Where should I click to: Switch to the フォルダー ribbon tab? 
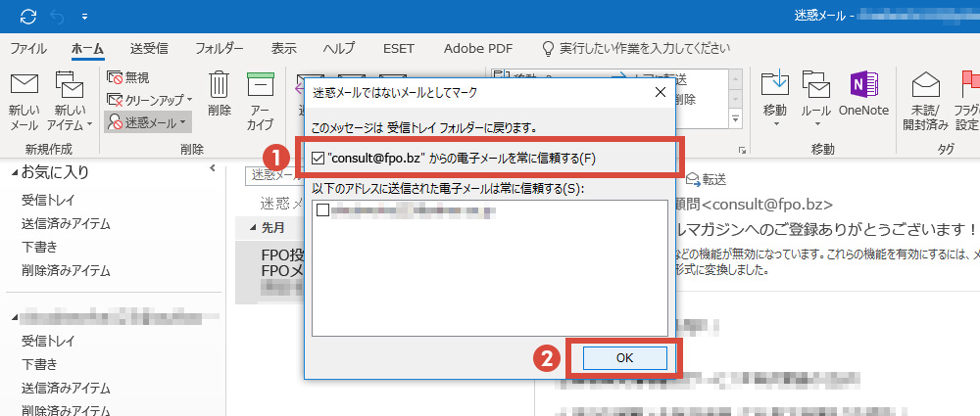(x=219, y=48)
